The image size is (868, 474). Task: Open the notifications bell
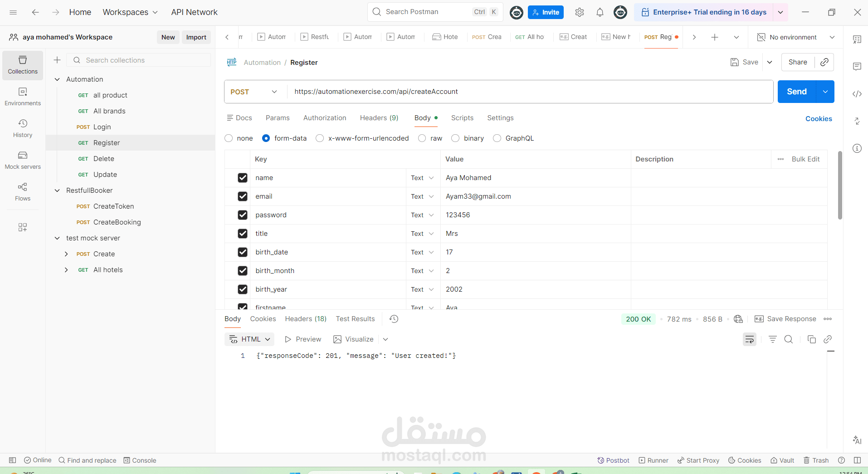(x=600, y=12)
